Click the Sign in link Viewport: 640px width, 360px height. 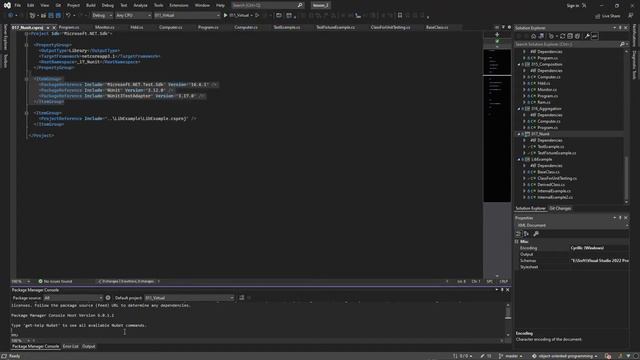click(573, 5)
